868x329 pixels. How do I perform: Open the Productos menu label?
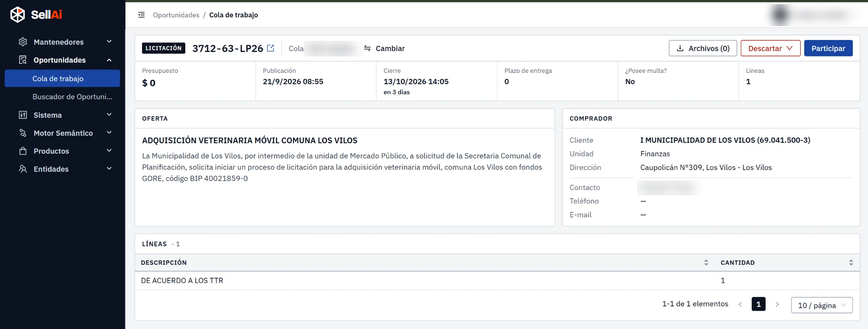click(x=51, y=151)
